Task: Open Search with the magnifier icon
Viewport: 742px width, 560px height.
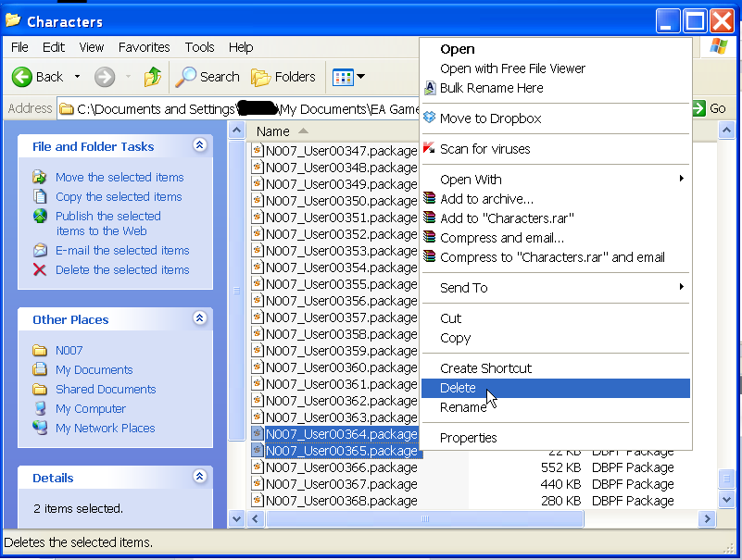Action: [185, 77]
